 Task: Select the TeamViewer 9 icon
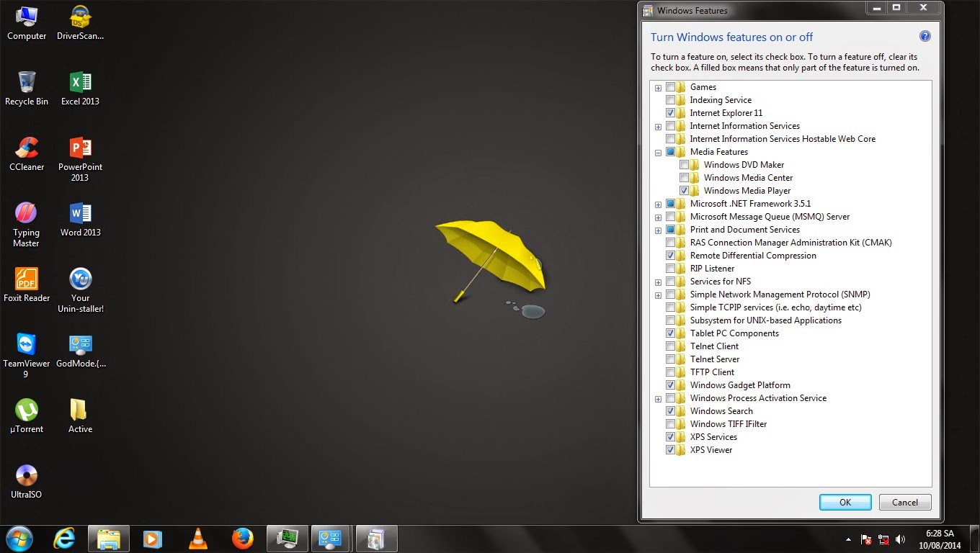point(26,356)
